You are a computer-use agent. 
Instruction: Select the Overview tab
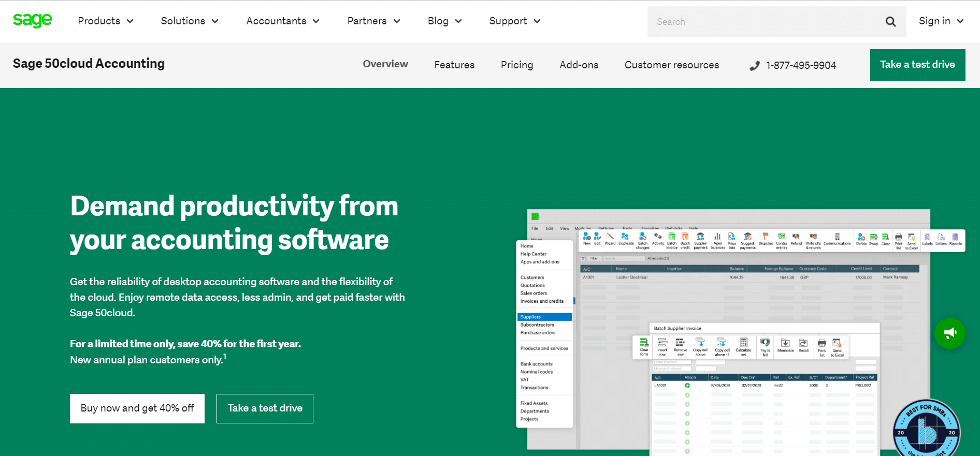[x=385, y=64]
